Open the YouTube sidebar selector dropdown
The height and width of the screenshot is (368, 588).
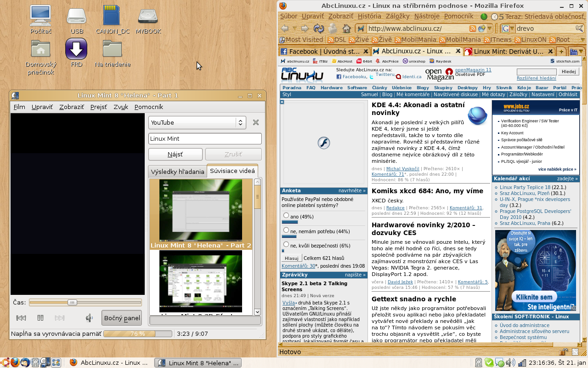(198, 122)
